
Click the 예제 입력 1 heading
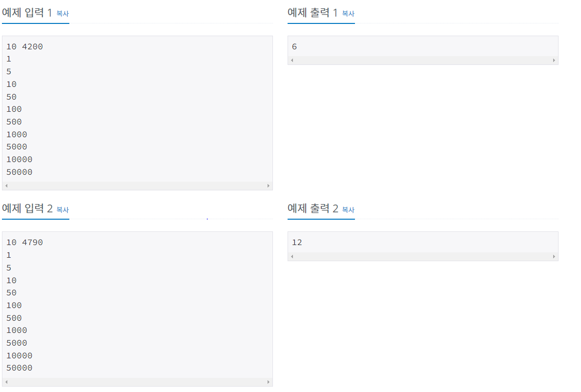(27, 13)
